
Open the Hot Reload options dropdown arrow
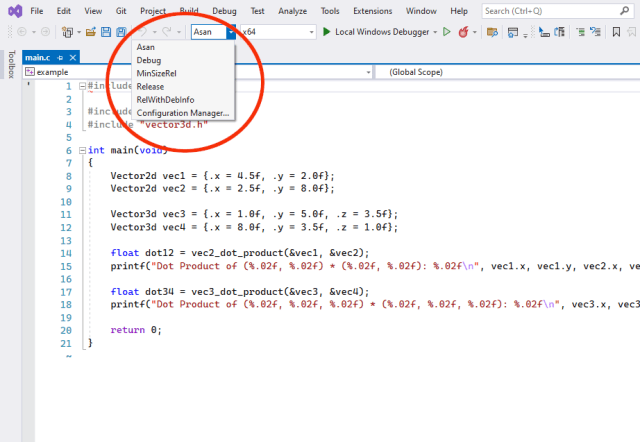475,32
